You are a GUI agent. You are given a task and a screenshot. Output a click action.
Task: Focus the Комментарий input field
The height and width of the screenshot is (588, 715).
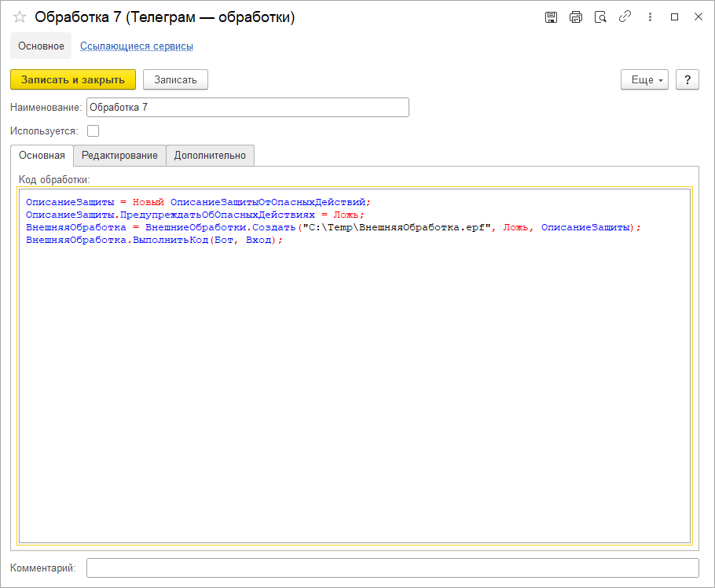coord(393,568)
